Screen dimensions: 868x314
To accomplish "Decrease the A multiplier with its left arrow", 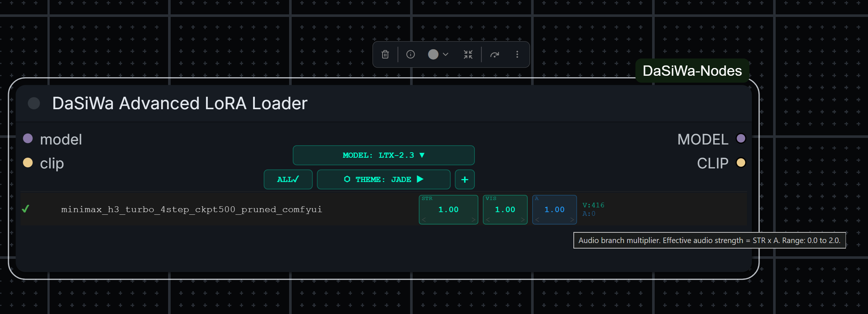I will coord(537,220).
